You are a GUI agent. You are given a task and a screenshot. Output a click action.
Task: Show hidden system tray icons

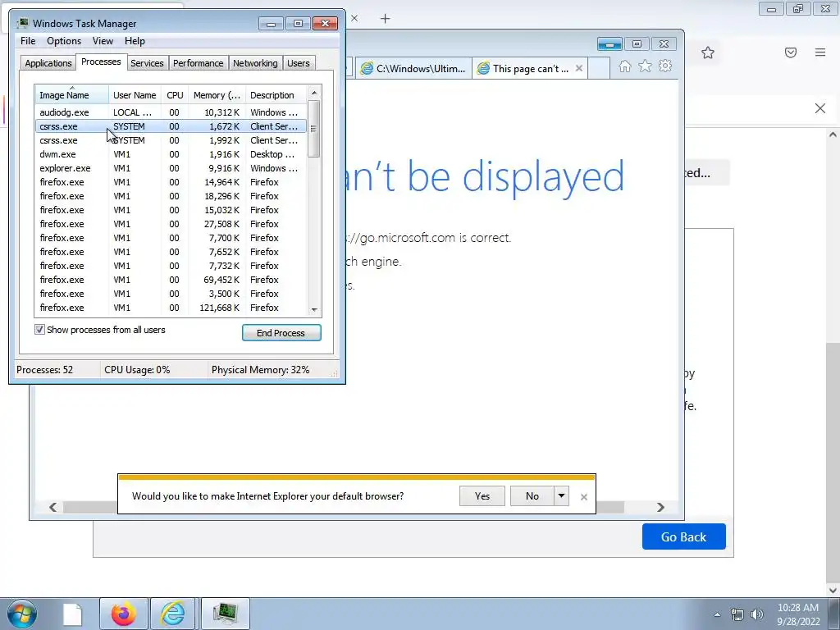tap(717, 614)
